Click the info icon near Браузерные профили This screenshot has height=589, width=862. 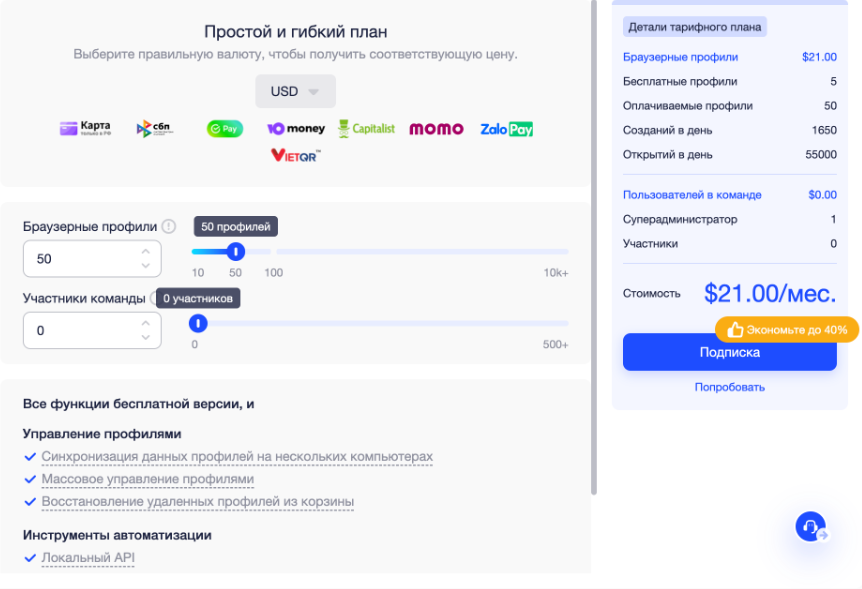click(167, 227)
